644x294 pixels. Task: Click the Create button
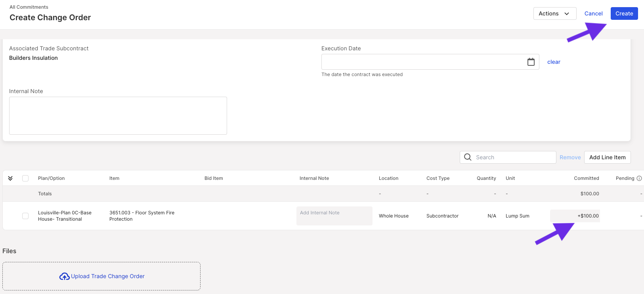point(624,13)
